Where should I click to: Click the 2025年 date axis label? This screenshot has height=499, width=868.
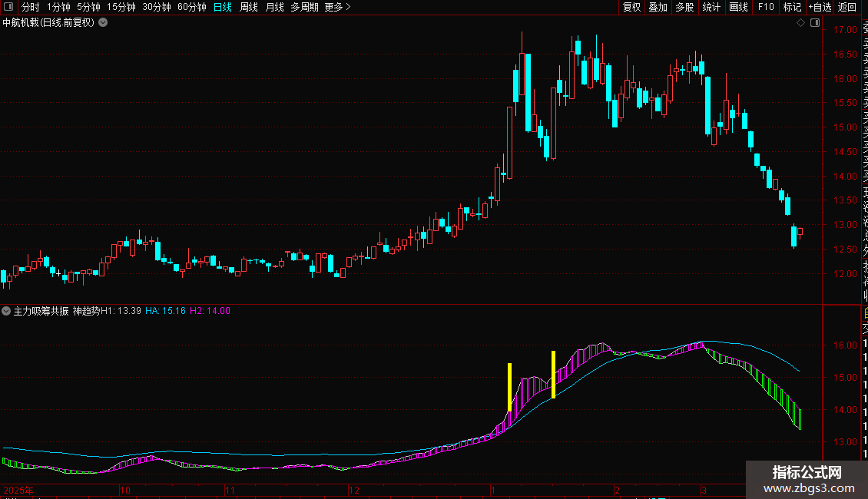pyautogui.click(x=18, y=490)
